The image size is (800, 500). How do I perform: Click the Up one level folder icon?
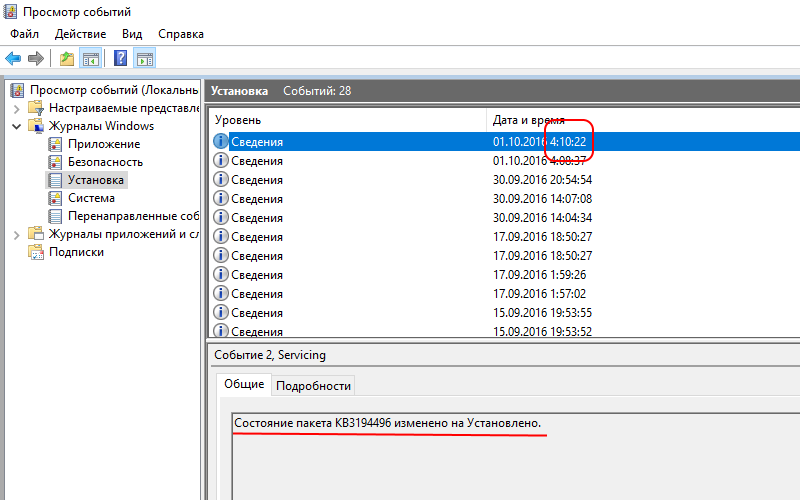click(x=67, y=58)
